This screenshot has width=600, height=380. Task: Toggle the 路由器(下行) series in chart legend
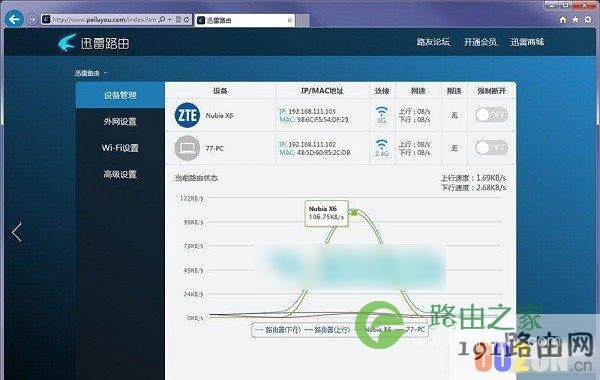(278, 329)
